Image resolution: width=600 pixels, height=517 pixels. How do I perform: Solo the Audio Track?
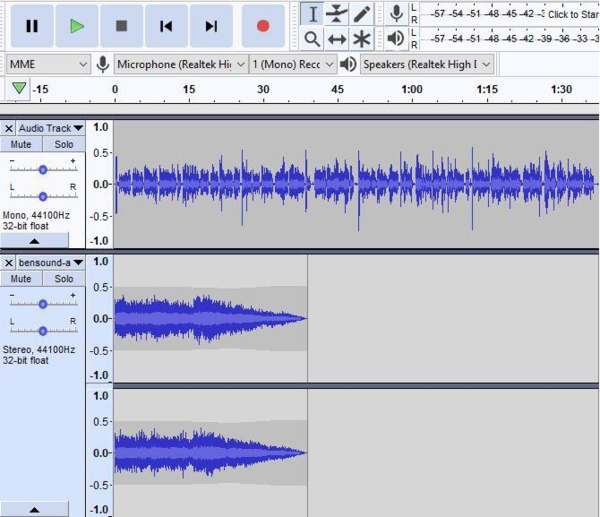pos(64,144)
